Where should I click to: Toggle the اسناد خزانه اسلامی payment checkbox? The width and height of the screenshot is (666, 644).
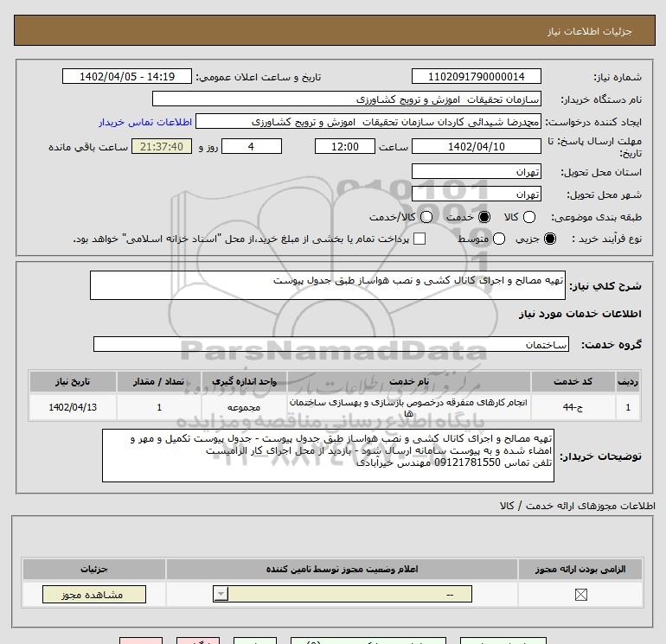click(419, 239)
